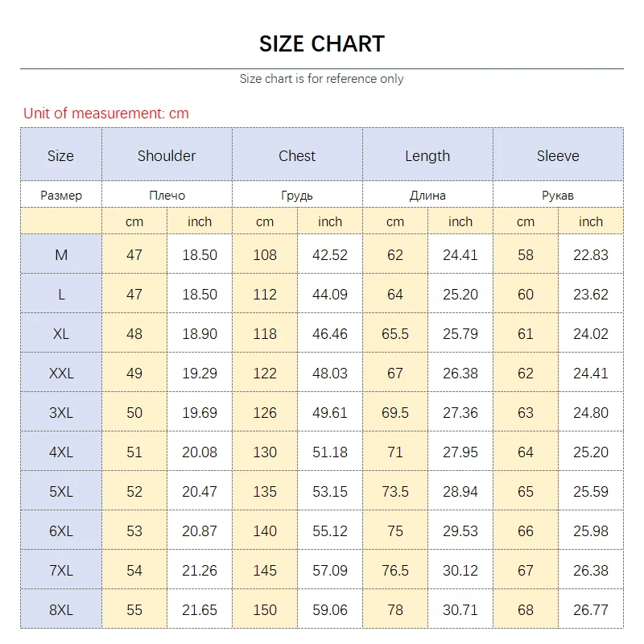Select the Size header cell
Screen dimensions: 644x644
click(x=60, y=156)
